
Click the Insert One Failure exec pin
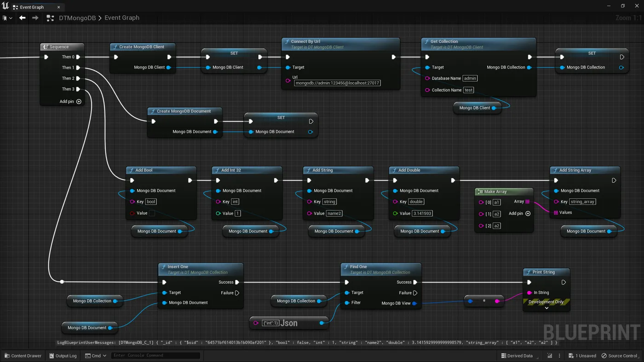tap(237, 293)
